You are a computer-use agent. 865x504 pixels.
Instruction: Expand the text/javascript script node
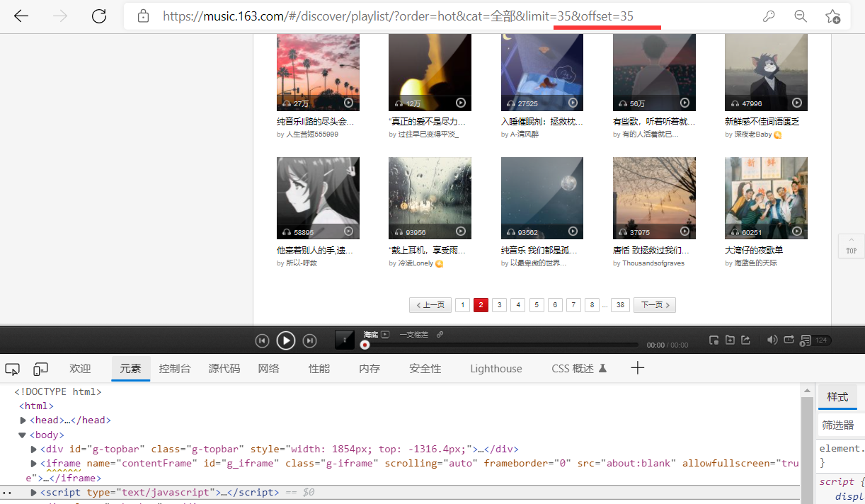click(33, 493)
